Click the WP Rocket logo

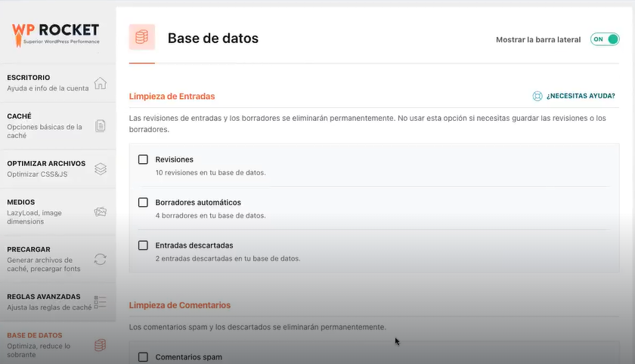55,35
